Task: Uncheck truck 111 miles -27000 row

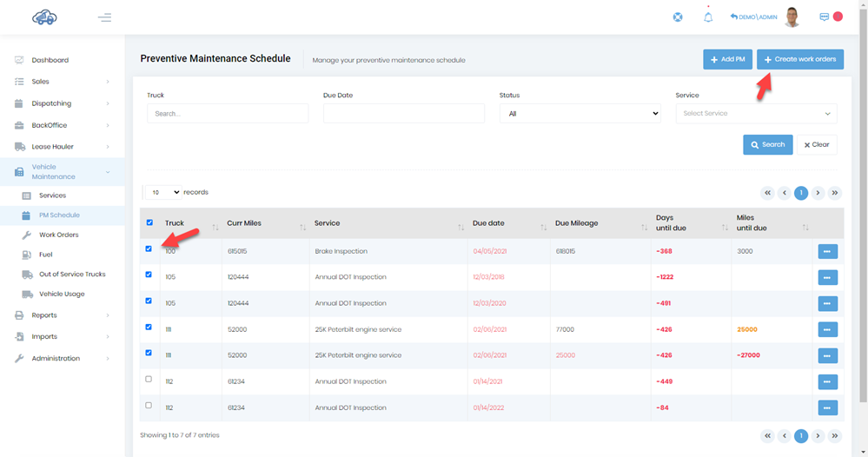Action: 149,353
